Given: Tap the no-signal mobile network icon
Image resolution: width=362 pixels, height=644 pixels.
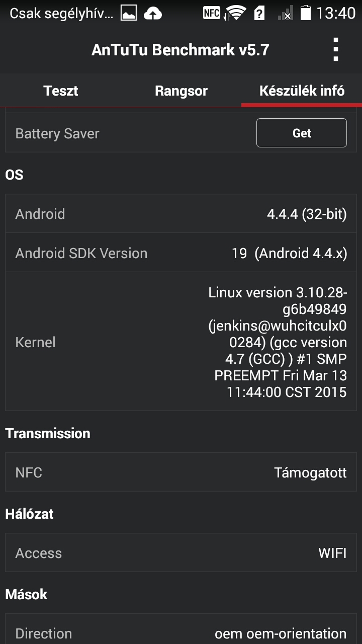Looking at the screenshot, I should [x=286, y=13].
